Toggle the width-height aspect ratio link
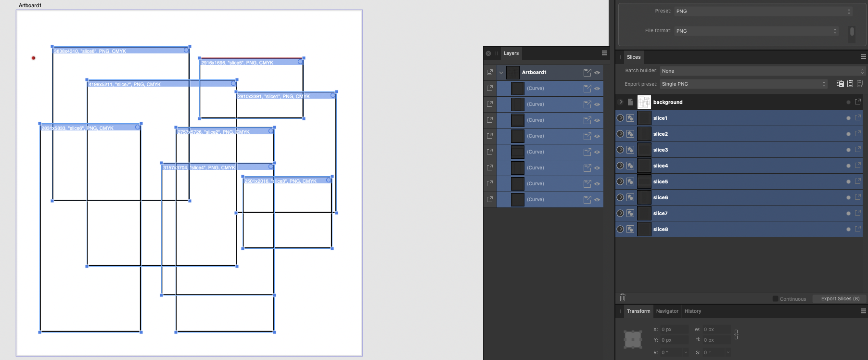The image size is (868, 360). (736, 334)
